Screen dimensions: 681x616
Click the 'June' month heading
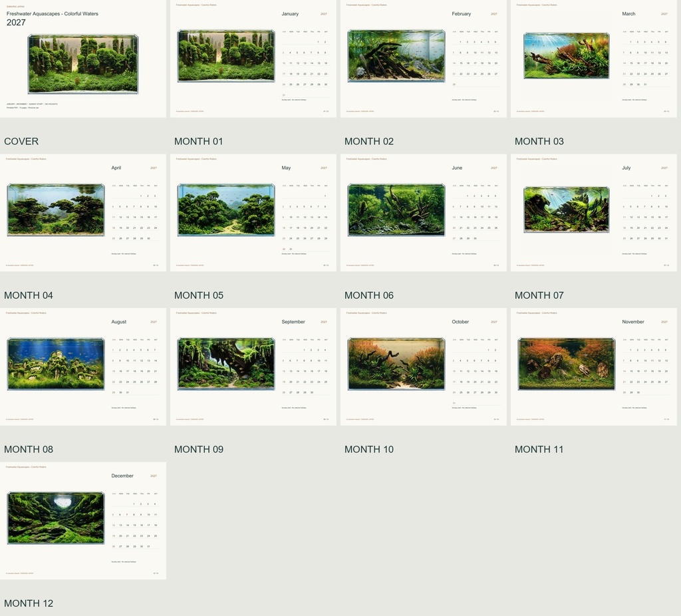coord(457,168)
